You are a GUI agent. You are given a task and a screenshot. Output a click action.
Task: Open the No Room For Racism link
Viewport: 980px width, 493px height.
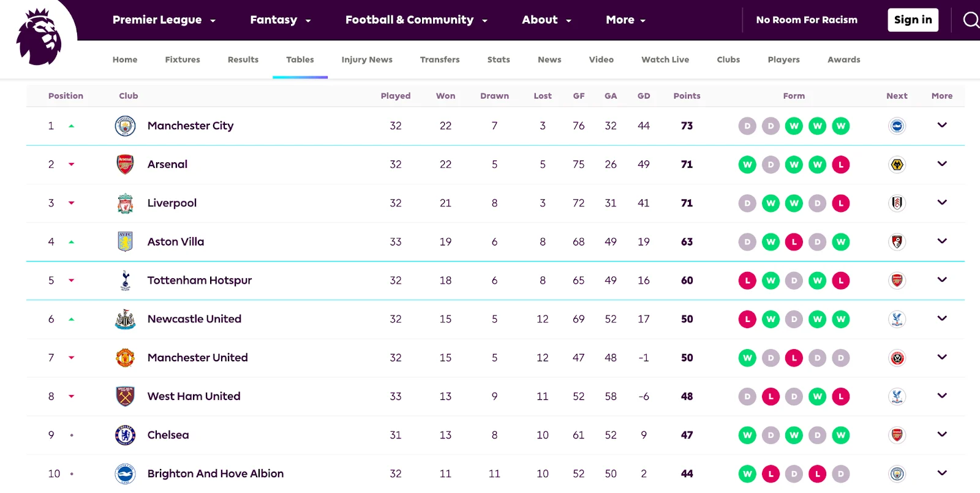tap(807, 20)
